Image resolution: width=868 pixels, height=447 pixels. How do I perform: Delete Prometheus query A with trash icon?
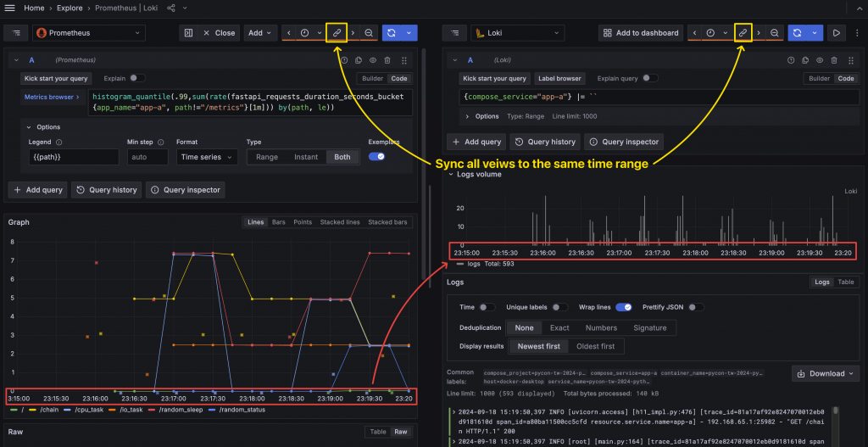point(387,60)
